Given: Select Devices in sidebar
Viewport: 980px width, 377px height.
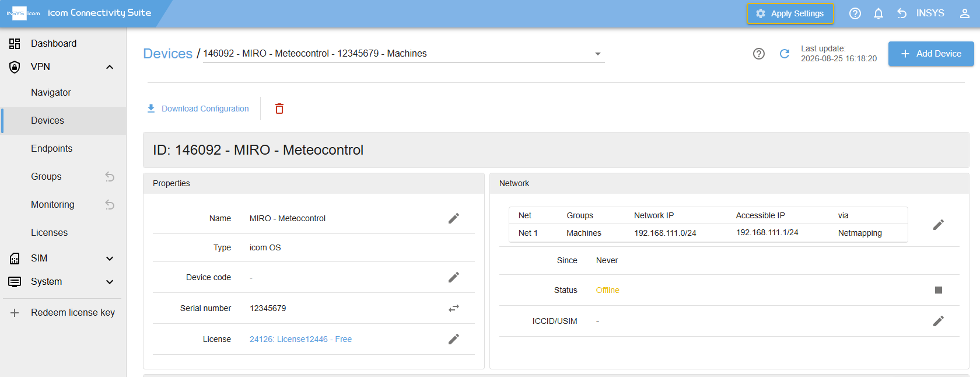Looking at the screenshot, I should [63, 121].
